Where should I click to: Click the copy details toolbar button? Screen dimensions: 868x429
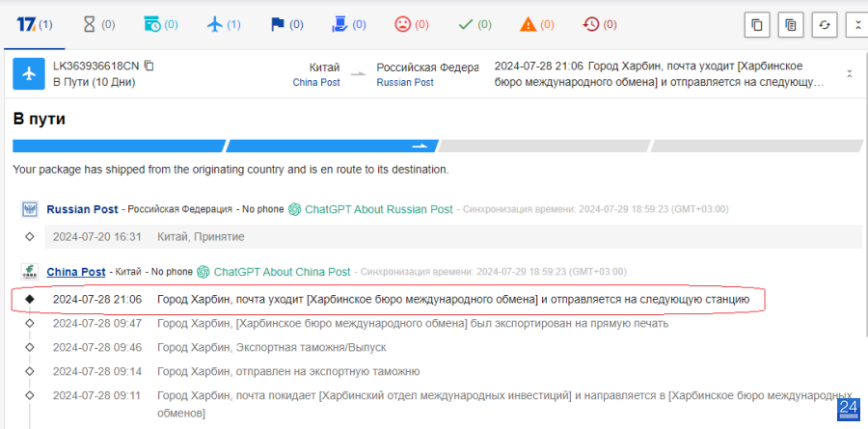point(791,25)
